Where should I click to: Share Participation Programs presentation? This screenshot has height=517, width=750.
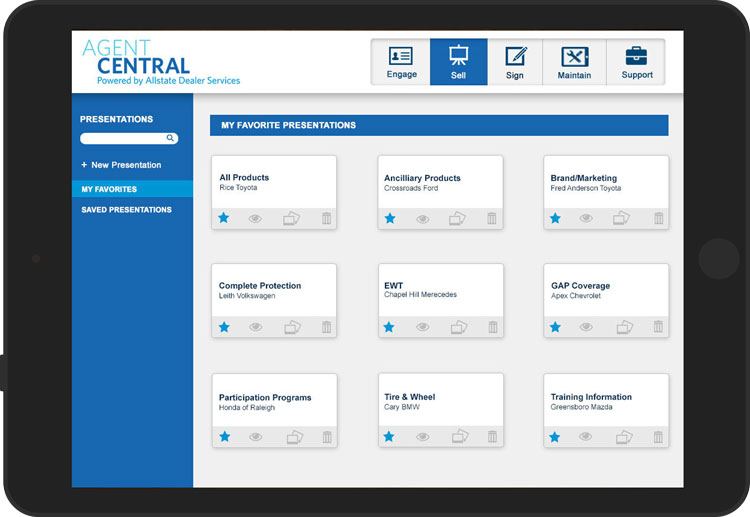(295, 437)
